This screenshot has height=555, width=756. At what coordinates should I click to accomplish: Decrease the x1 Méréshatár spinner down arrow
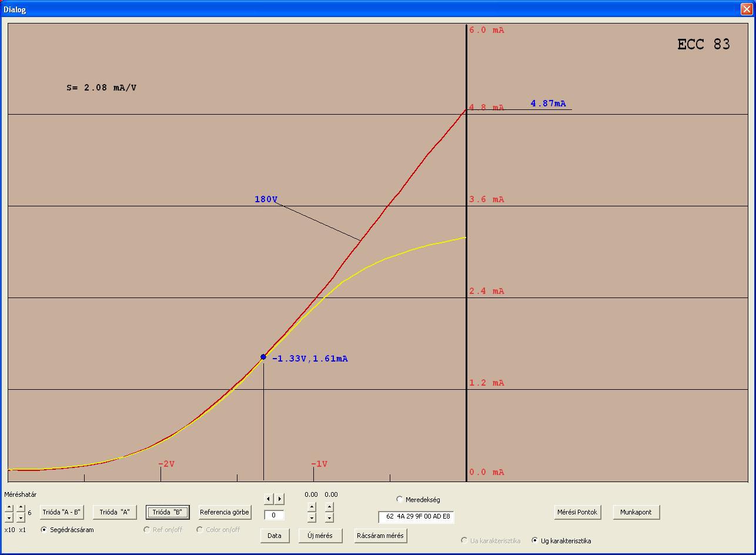pos(21,517)
